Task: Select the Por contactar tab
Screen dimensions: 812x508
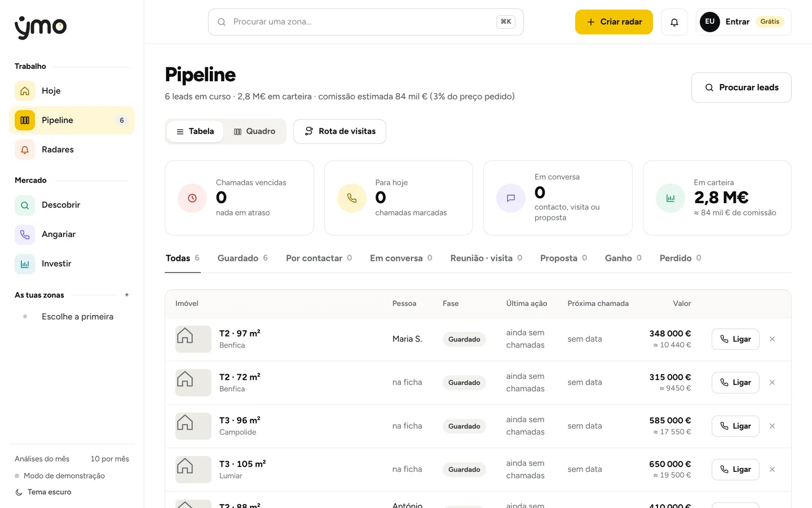Action: click(319, 258)
